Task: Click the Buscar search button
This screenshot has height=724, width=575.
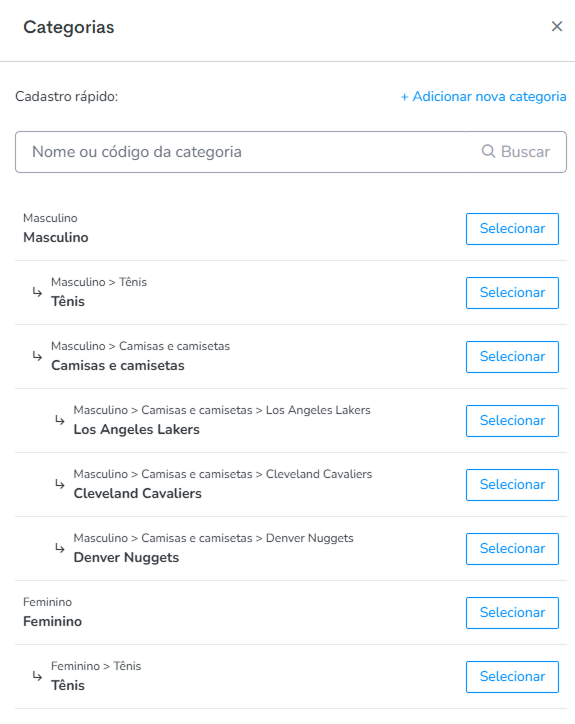Action: 516,152
